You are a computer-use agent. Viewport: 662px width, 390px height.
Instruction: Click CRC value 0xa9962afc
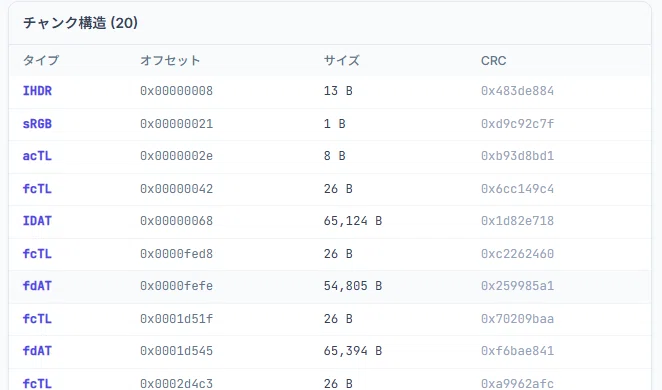point(517,384)
